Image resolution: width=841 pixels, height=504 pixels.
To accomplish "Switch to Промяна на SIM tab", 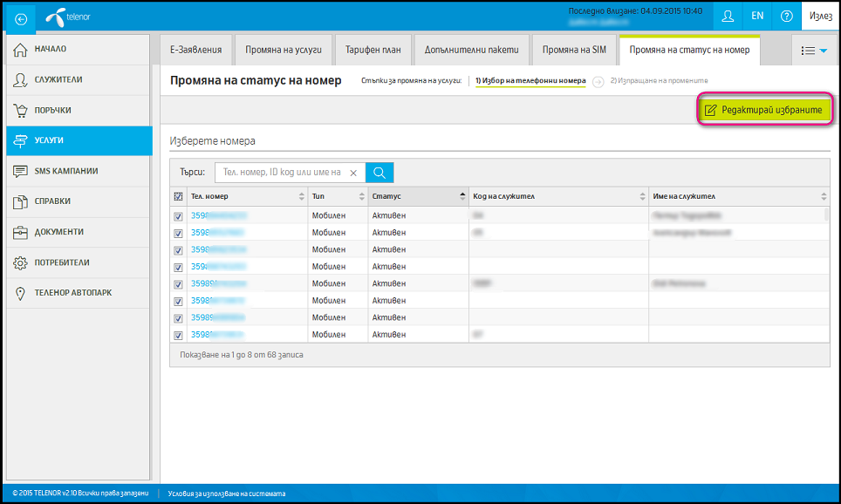I will [x=574, y=50].
